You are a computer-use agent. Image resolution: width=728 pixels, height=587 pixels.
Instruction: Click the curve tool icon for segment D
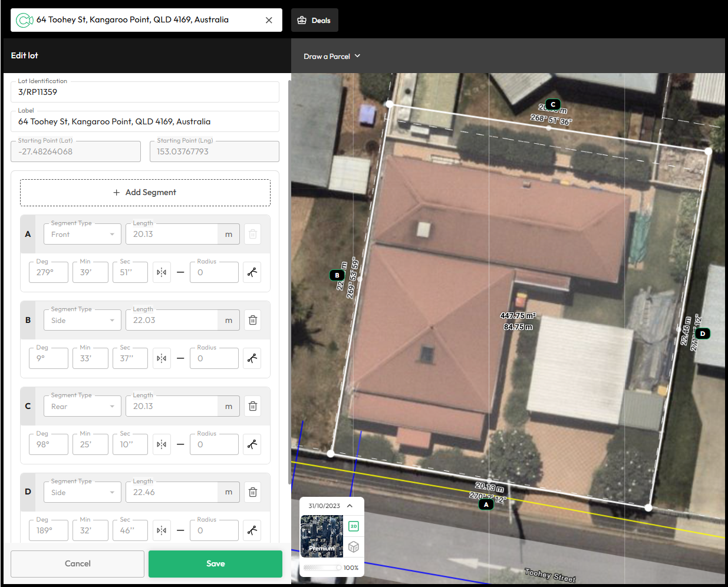click(252, 530)
